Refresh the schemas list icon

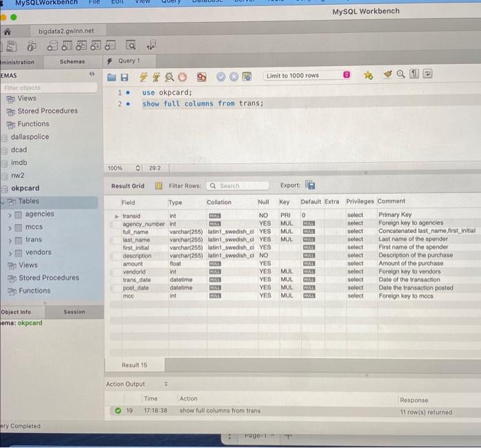point(91,74)
